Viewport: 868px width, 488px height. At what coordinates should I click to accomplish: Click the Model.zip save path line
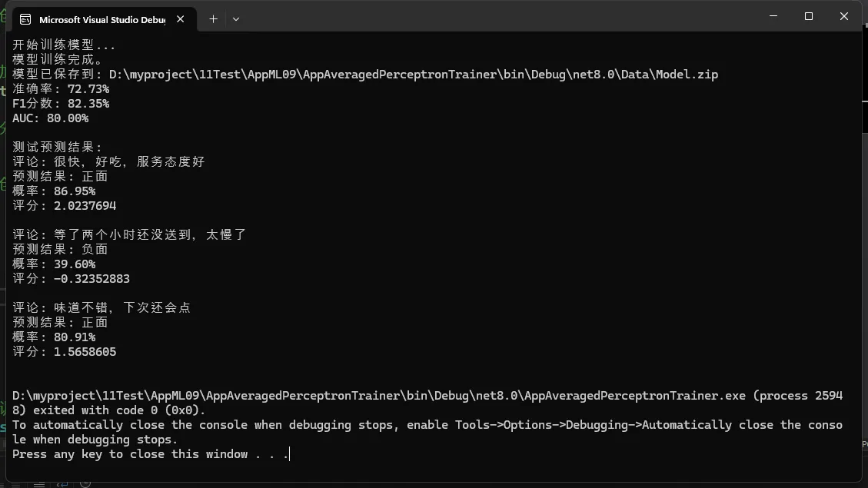(x=365, y=75)
